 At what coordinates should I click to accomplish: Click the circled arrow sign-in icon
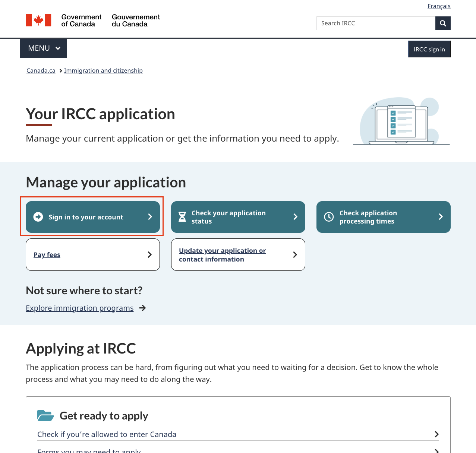(x=38, y=217)
